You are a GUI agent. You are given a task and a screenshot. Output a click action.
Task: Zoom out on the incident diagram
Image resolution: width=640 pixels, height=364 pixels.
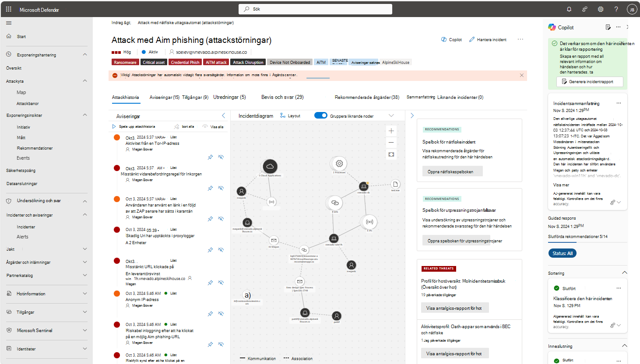point(391,143)
